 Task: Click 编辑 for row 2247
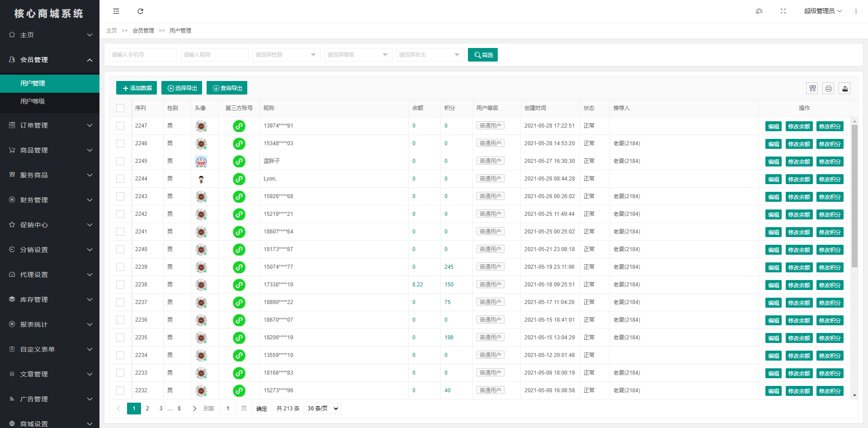[774, 126]
